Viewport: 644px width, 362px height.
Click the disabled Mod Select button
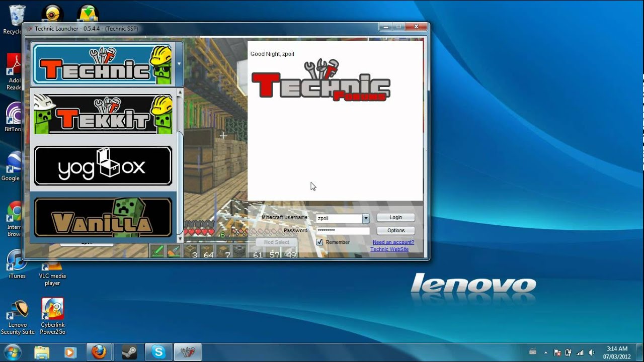pos(277,242)
